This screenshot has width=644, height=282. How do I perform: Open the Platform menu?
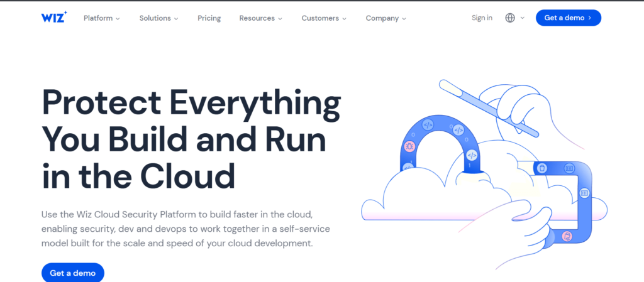[98, 18]
